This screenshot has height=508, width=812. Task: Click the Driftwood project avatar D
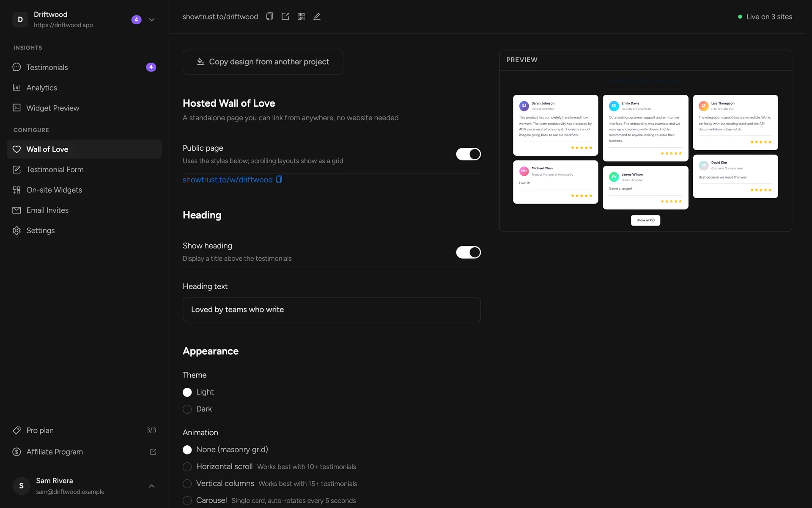(20, 19)
